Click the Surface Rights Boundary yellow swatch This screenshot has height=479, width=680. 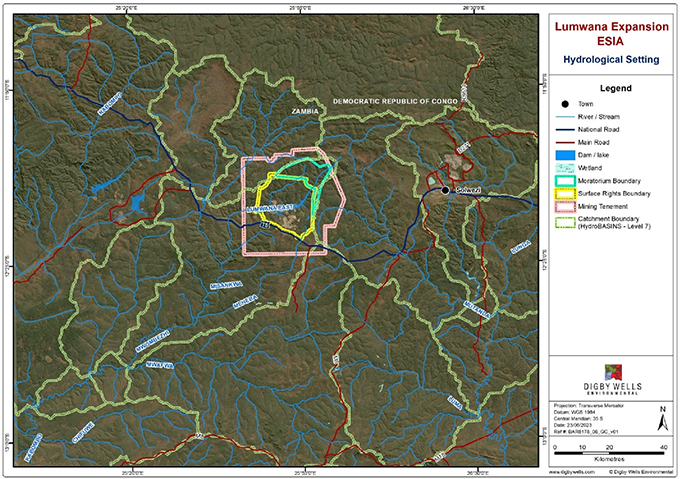[x=566, y=194]
